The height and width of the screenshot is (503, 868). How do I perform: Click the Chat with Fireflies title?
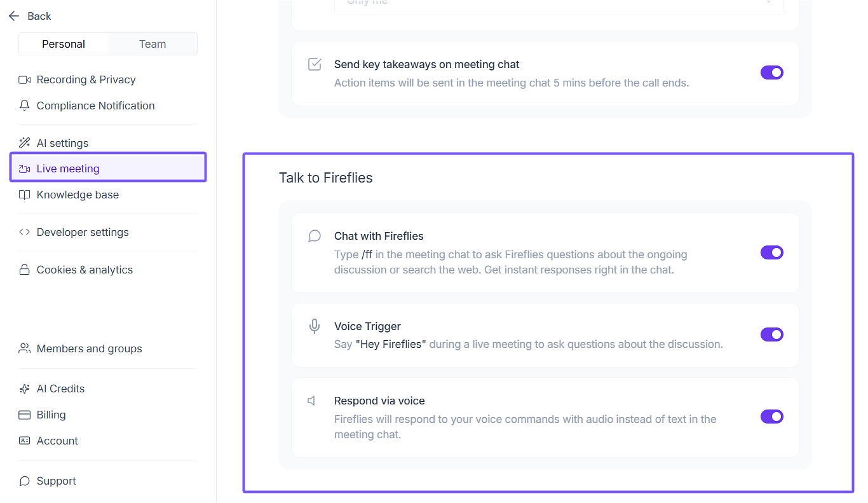coord(379,236)
